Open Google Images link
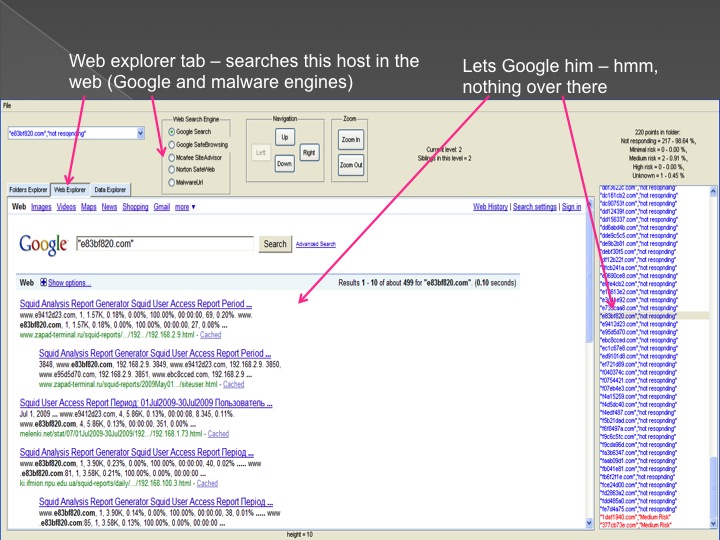 click(41, 207)
